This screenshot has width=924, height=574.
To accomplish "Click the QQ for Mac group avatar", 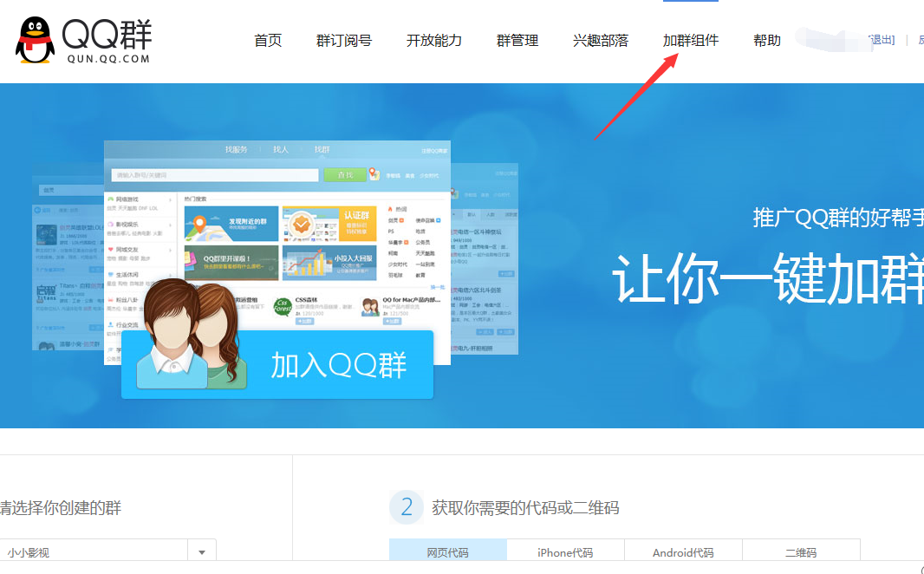I will click(x=370, y=306).
